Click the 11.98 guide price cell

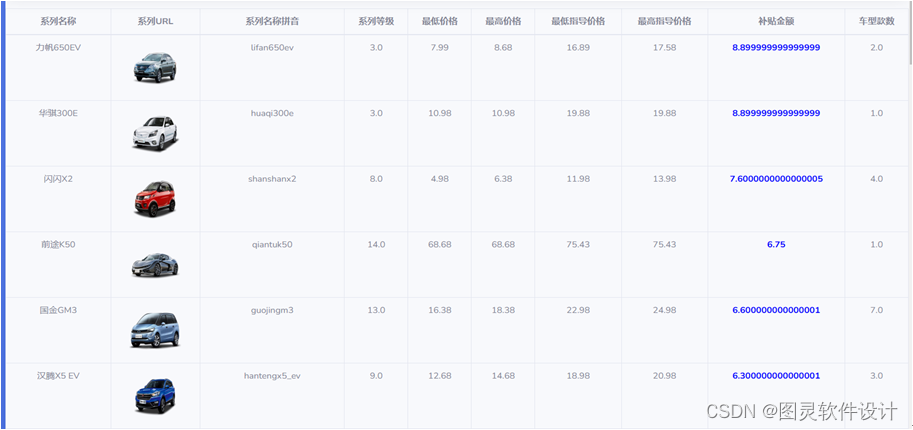(x=578, y=179)
